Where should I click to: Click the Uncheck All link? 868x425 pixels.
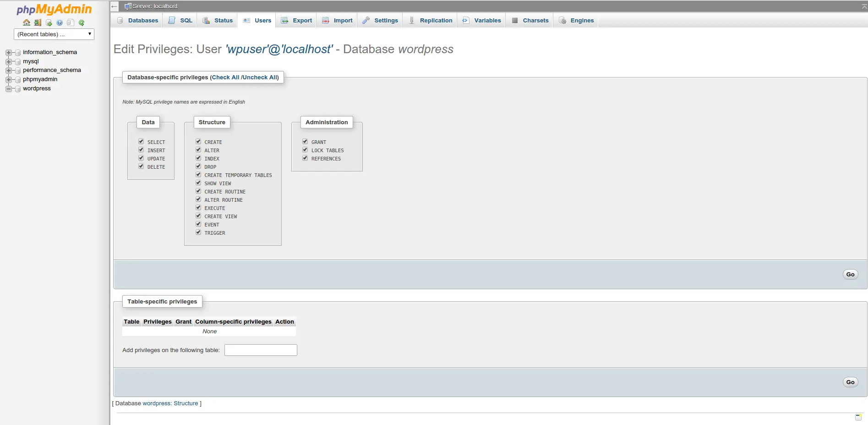[x=259, y=77]
